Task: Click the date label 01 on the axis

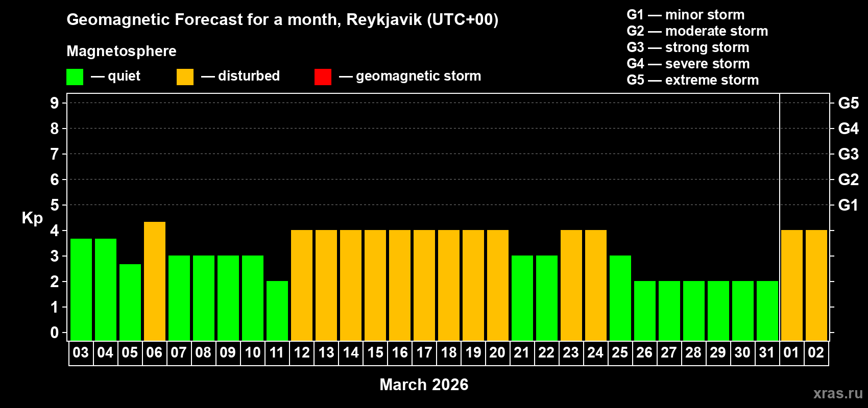Action: [x=791, y=352]
